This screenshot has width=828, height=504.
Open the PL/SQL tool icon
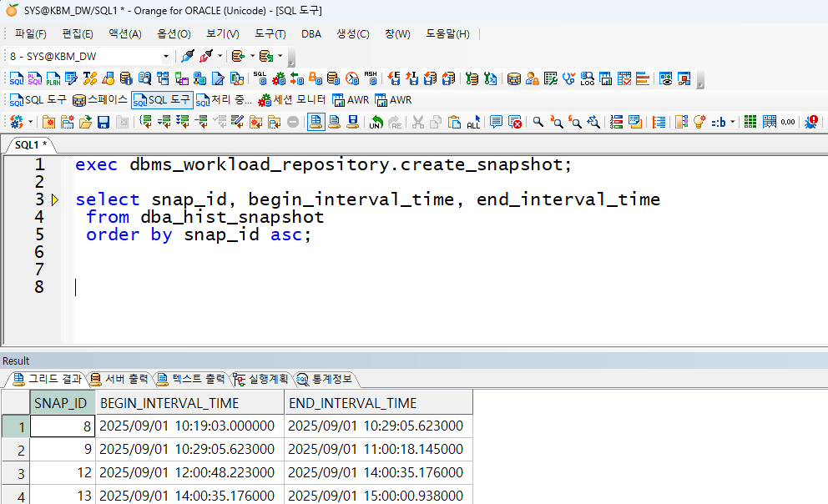pyautogui.click(x=35, y=79)
